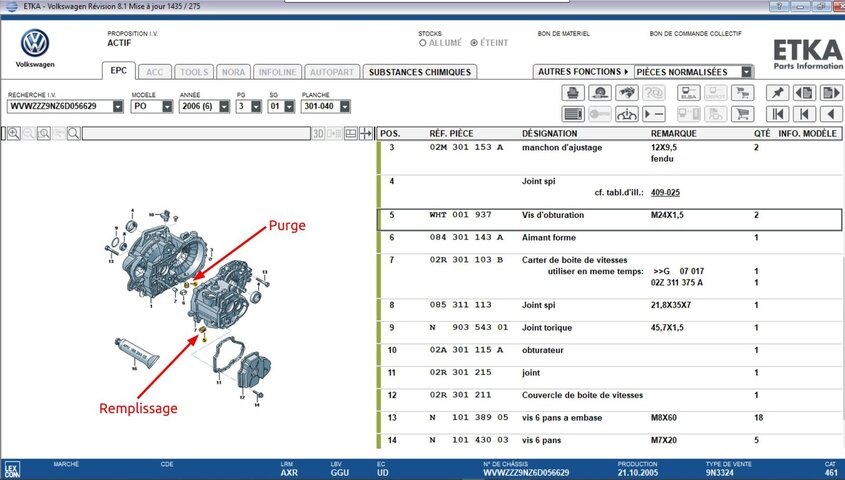845x480 pixels.
Task: Click the arrow-dash toolbar icon
Action: (x=654, y=114)
